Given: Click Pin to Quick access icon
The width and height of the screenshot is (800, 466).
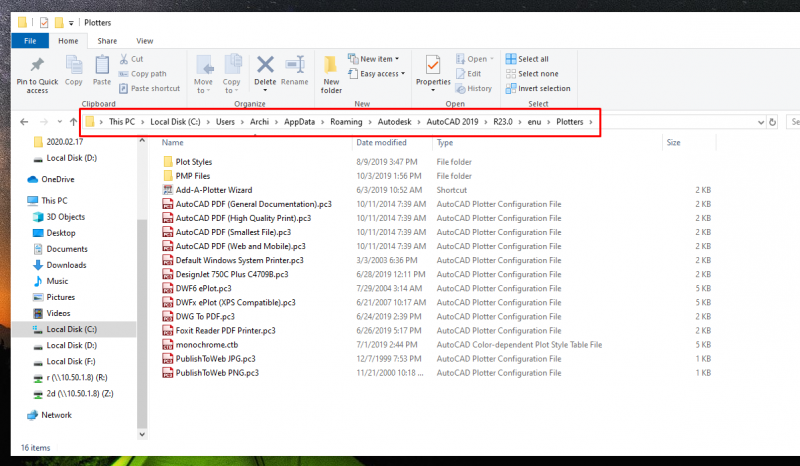Looking at the screenshot, I should [37, 65].
